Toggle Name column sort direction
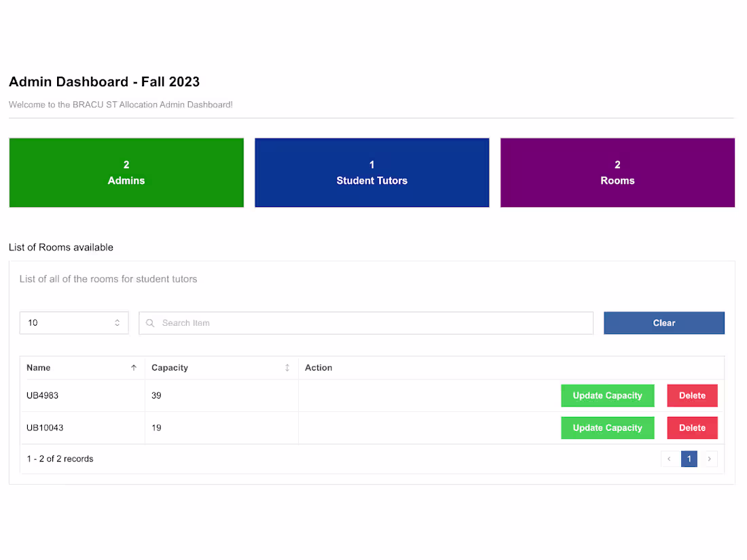Screen dimensions: 747x560 [133, 367]
